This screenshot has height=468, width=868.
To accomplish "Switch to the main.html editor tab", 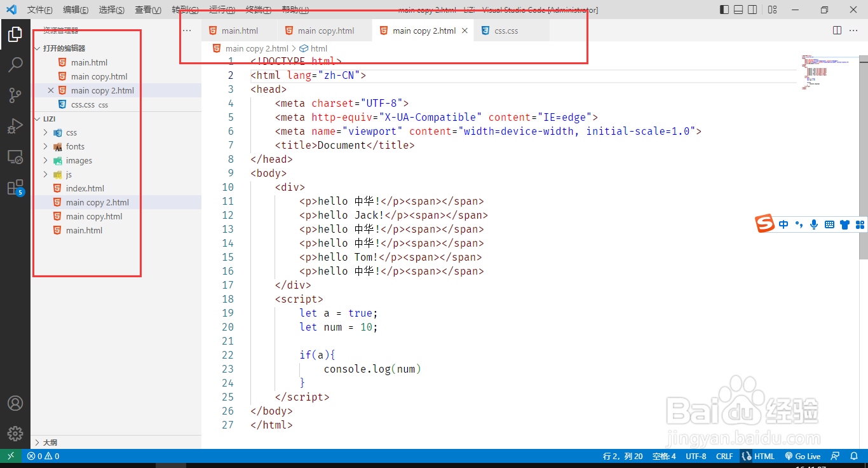I will point(239,31).
